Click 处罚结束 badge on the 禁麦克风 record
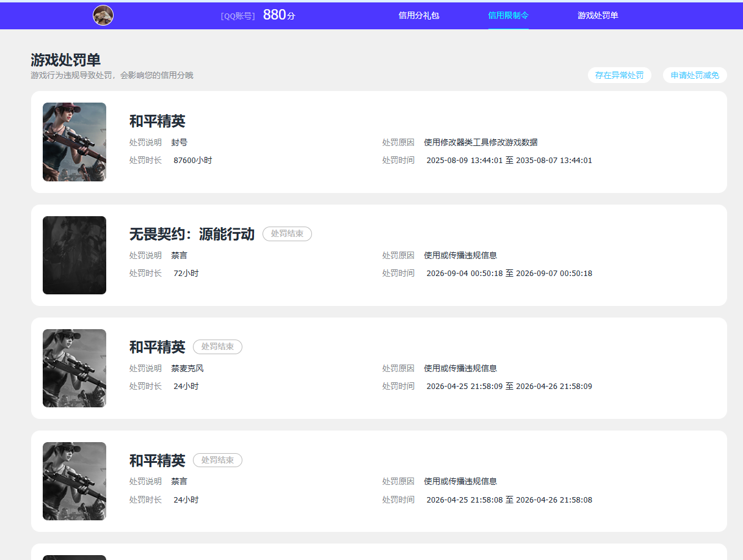The image size is (743, 560). coord(217,347)
